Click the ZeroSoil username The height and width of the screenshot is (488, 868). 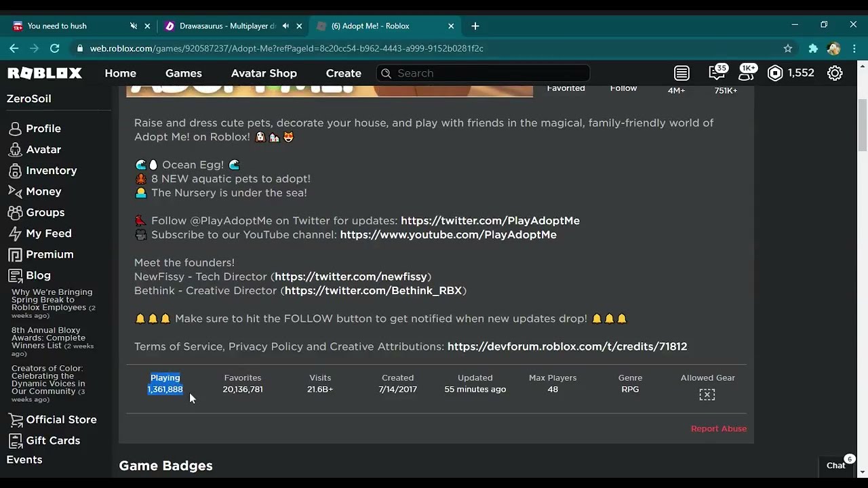[29, 99]
